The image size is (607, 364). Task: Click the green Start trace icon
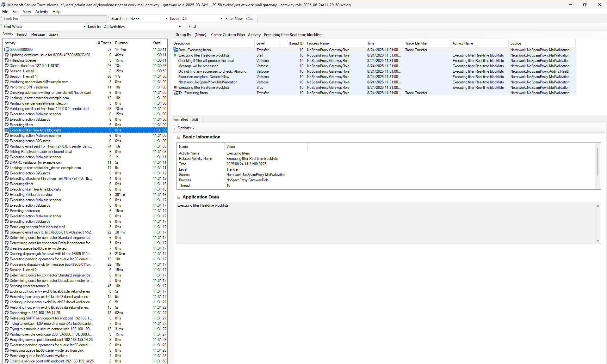pos(175,55)
